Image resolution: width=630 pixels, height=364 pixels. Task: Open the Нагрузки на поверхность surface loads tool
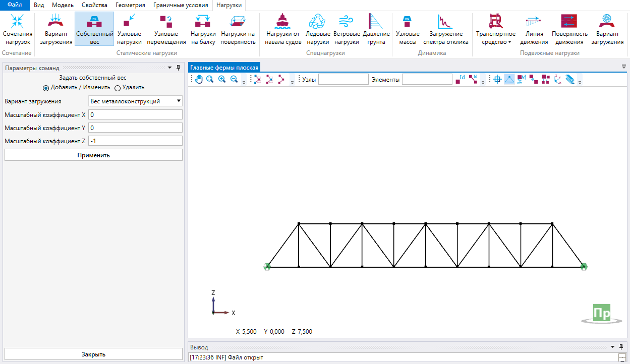coord(238,29)
